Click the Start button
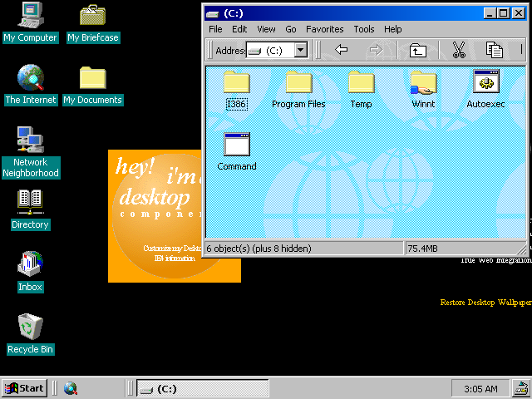Screen dimensions: 532x399 point(24,388)
